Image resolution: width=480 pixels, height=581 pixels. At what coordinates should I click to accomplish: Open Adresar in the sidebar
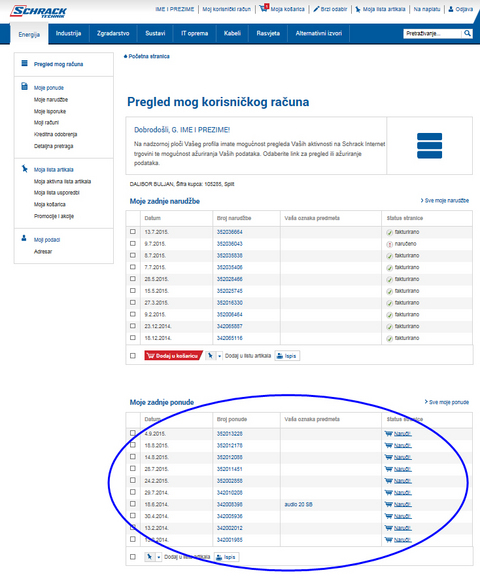43,252
